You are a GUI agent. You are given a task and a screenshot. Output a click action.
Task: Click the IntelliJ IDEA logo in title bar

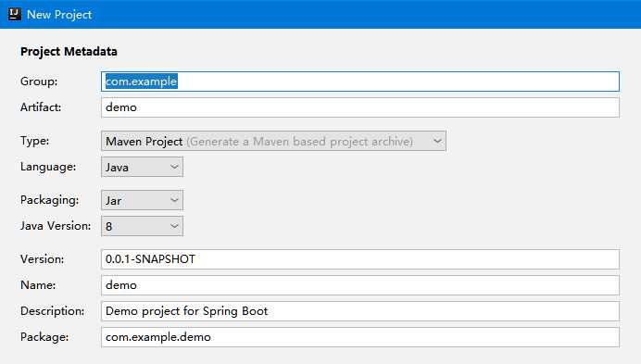point(14,14)
